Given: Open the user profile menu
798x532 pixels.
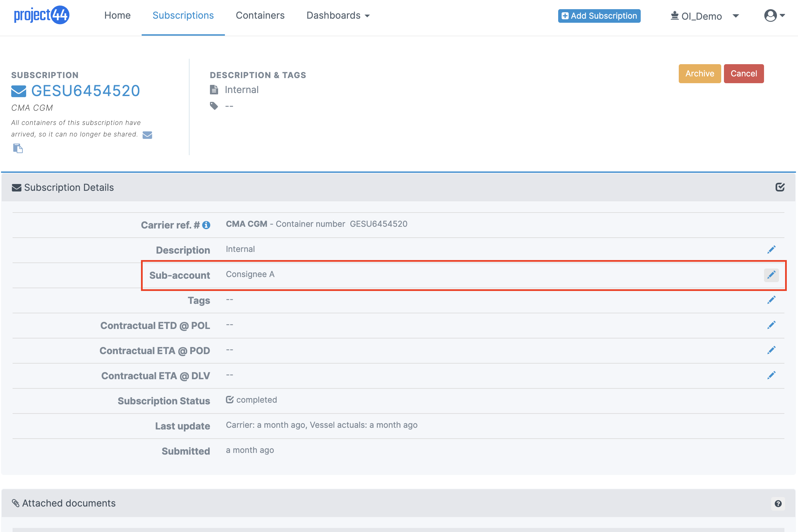Looking at the screenshot, I should [x=774, y=16].
